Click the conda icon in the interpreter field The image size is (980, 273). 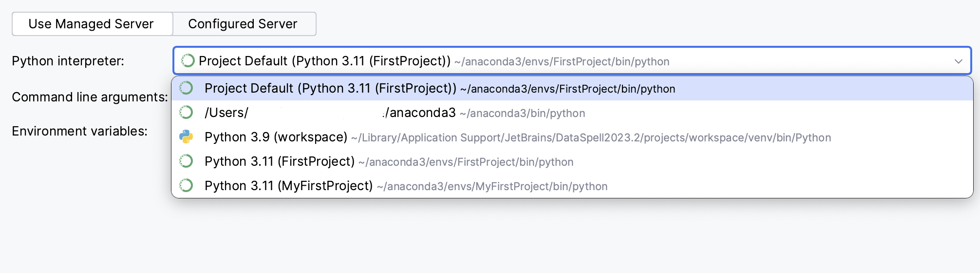coord(188,60)
